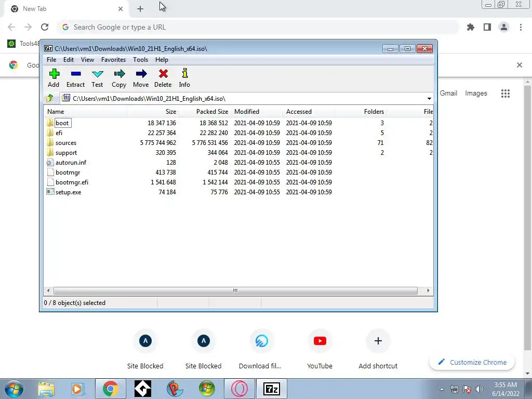This screenshot has height=399, width=532.
Task: Open Windows Start button
Action: (x=14, y=389)
